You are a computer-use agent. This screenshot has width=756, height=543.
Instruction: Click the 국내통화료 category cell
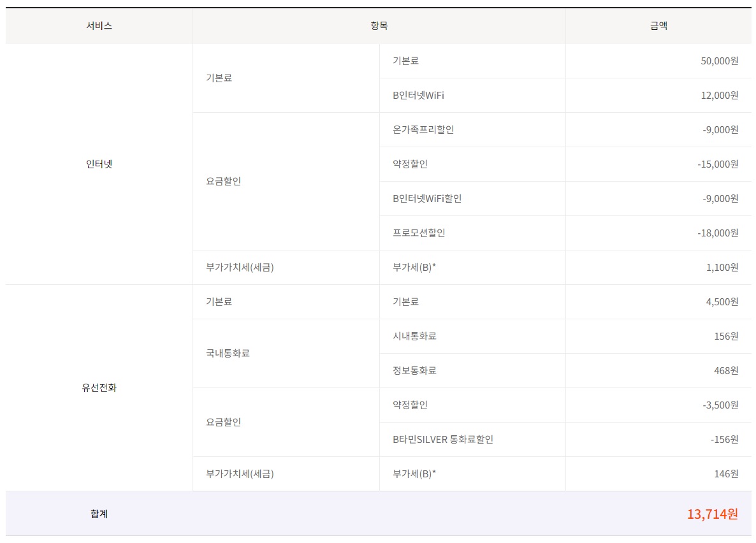click(x=228, y=353)
